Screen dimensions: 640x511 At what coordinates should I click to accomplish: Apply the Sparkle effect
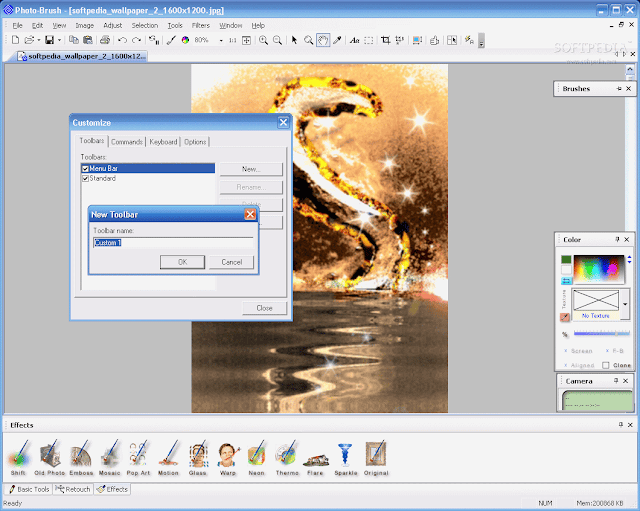point(346,458)
